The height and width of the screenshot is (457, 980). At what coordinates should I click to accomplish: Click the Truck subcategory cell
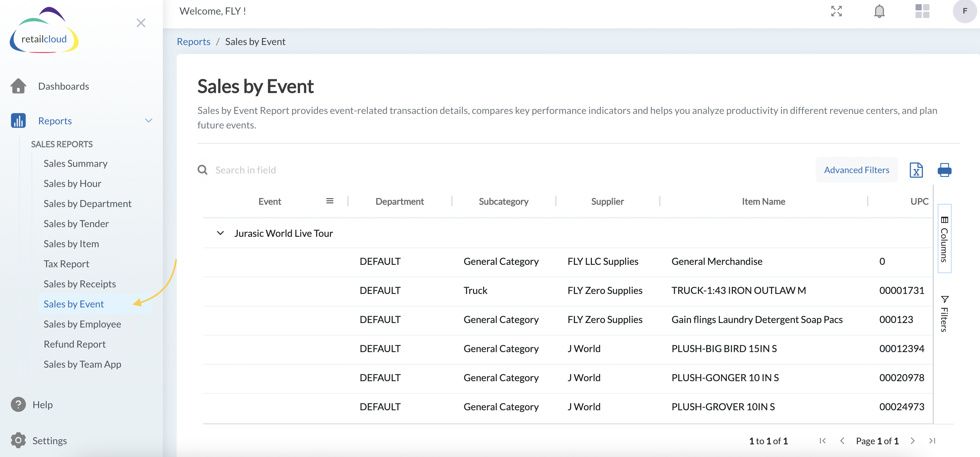pos(475,290)
